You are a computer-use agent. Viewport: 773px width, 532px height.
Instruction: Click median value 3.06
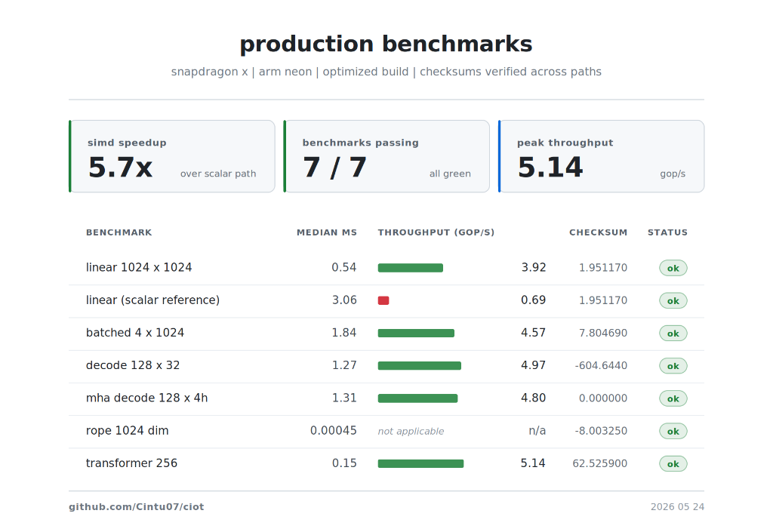point(344,300)
